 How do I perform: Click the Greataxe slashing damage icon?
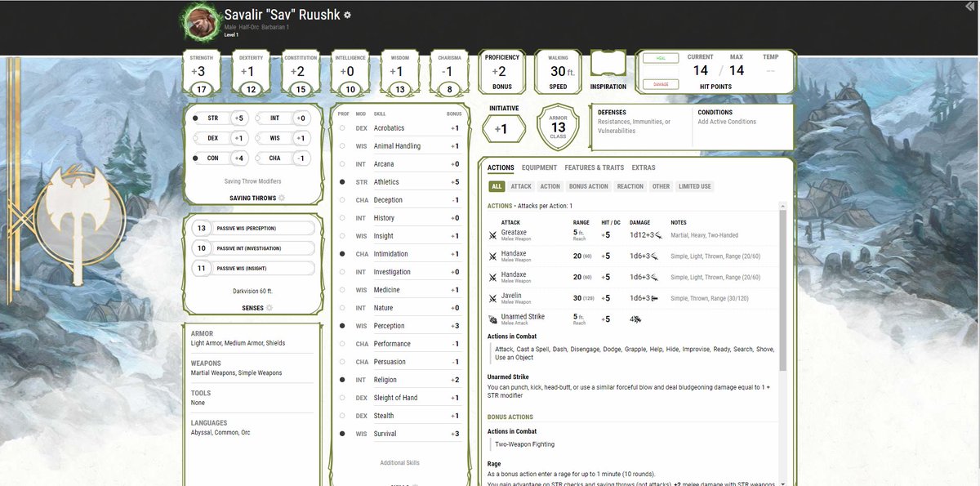657,235
